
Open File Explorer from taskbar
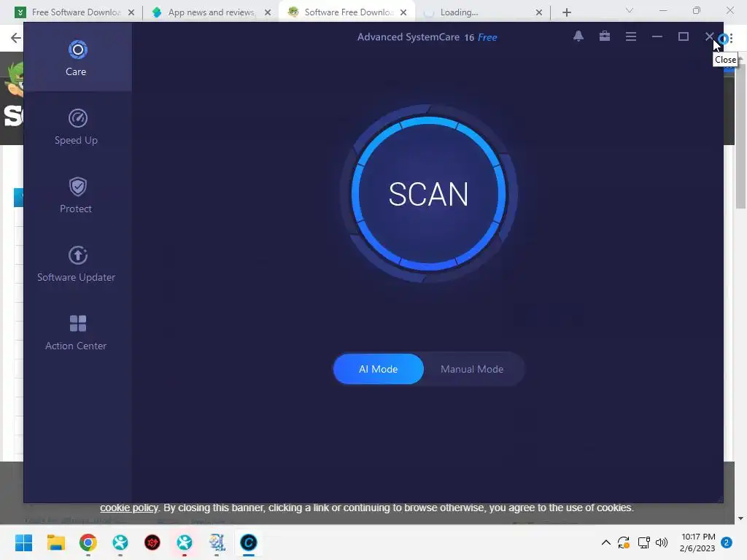tap(55, 542)
